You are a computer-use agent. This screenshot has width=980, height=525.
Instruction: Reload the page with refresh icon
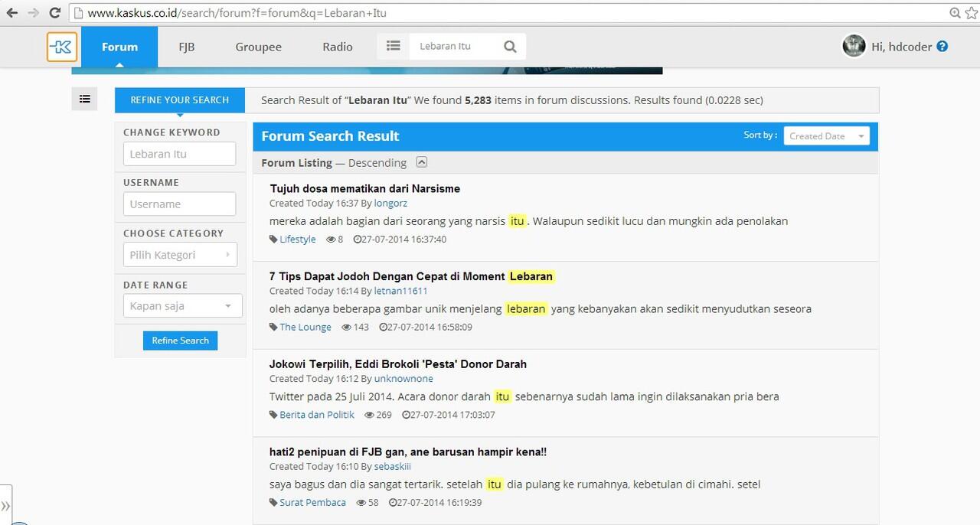click(x=55, y=13)
